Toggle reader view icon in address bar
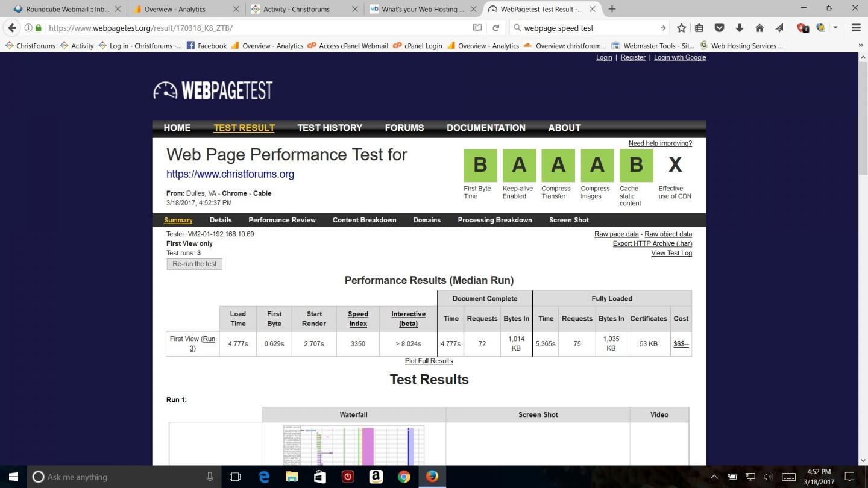The width and height of the screenshot is (868, 488). [477, 28]
